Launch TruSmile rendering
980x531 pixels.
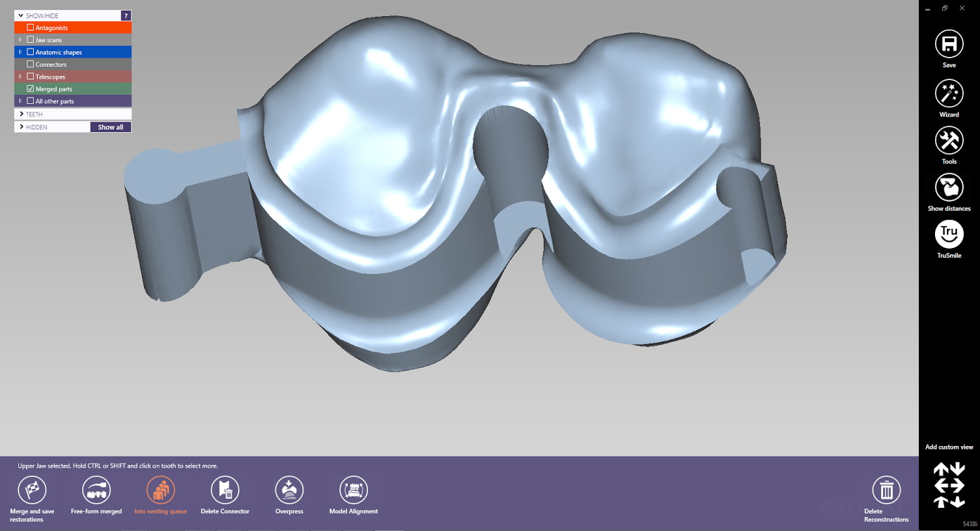(949, 235)
